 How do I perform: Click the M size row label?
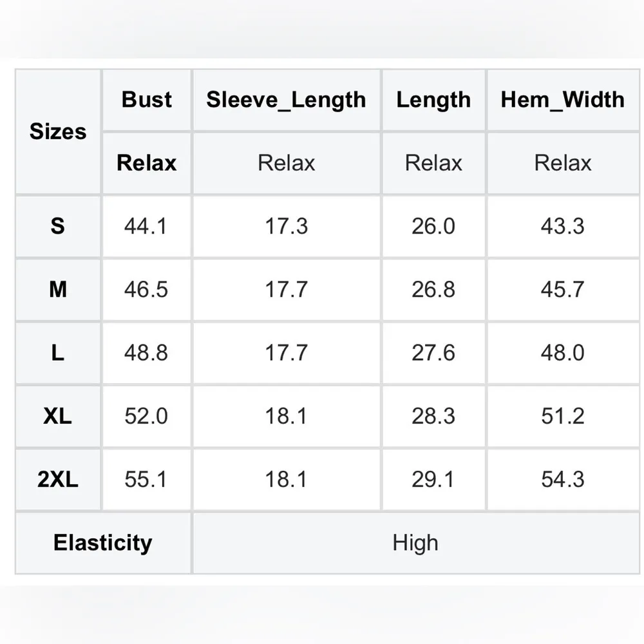point(58,289)
